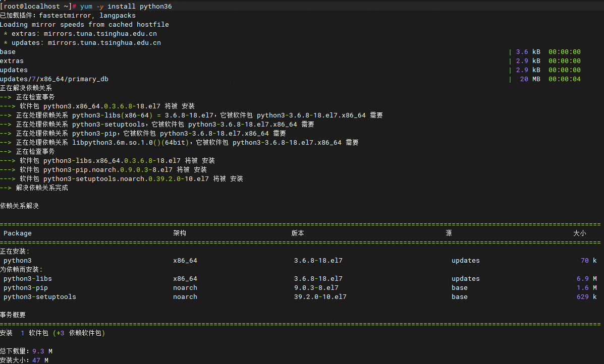Open the extras mirror tsinghua hostname
This screenshot has height=364, width=604.
point(100,34)
